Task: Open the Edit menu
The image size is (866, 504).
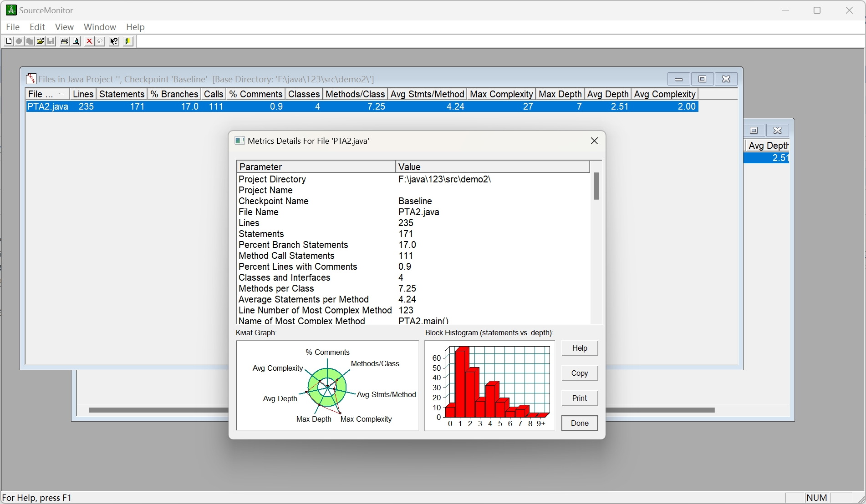Action: [37, 27]
